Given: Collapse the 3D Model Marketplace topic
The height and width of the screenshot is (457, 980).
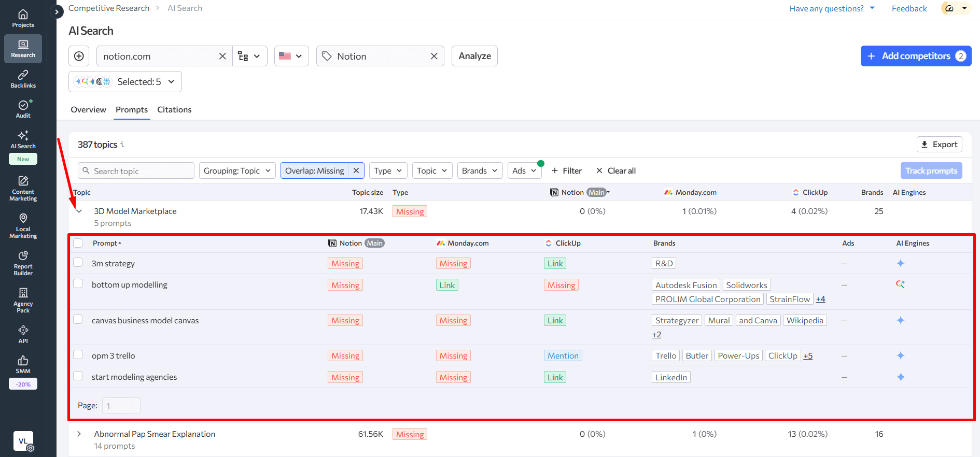Looking at the screenshot, I should coord(79,211).
